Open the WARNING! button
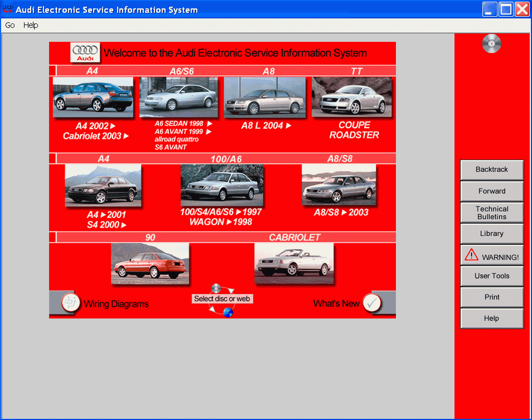The width and height of the screenshot is (532, 420). click(x=492, y=255)
